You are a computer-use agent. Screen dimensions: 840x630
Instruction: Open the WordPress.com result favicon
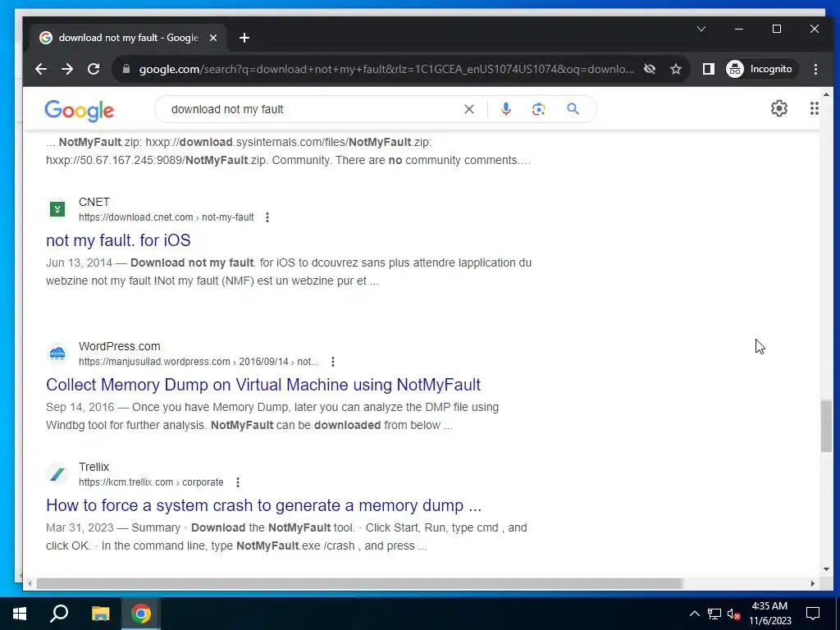coord(57,354)
